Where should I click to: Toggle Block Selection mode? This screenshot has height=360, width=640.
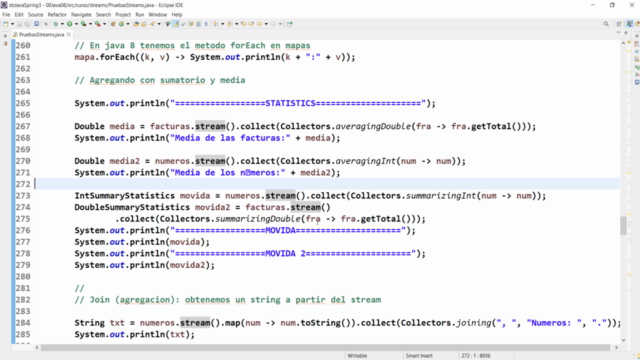pos(198,24)
